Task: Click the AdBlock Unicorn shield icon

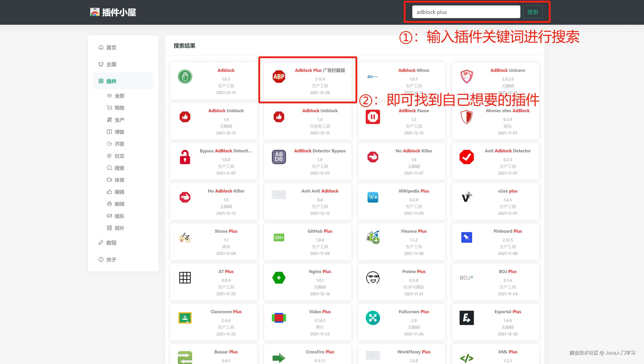Action: coord(467,76)
